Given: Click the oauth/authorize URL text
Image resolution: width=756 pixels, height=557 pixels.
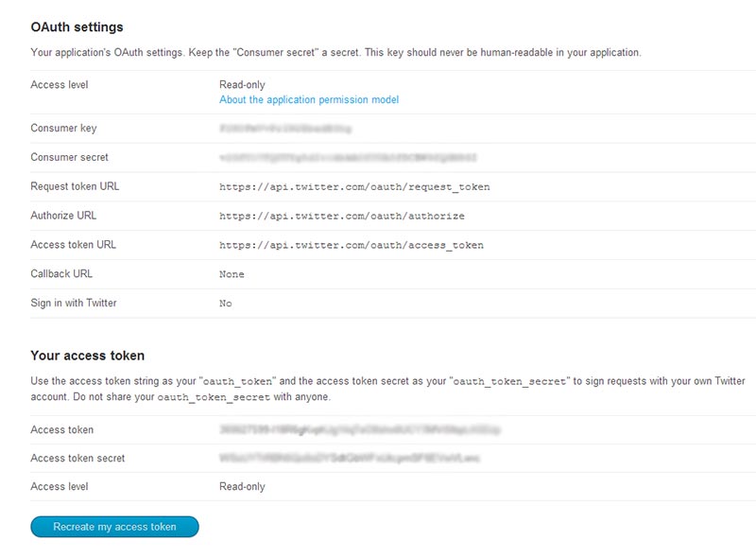Looking at the screenshot, I should pyautogui.click(x=341, y=216).
